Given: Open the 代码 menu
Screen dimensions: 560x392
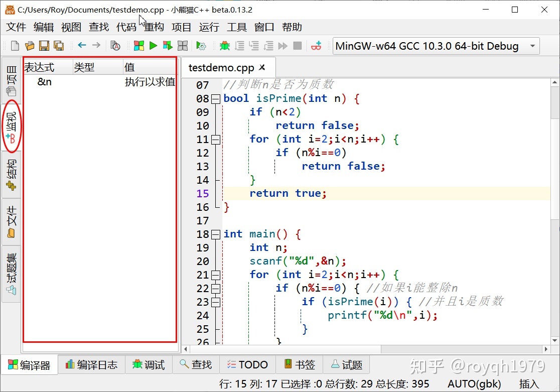Looking at the screenshot, I should coord(126,27).
